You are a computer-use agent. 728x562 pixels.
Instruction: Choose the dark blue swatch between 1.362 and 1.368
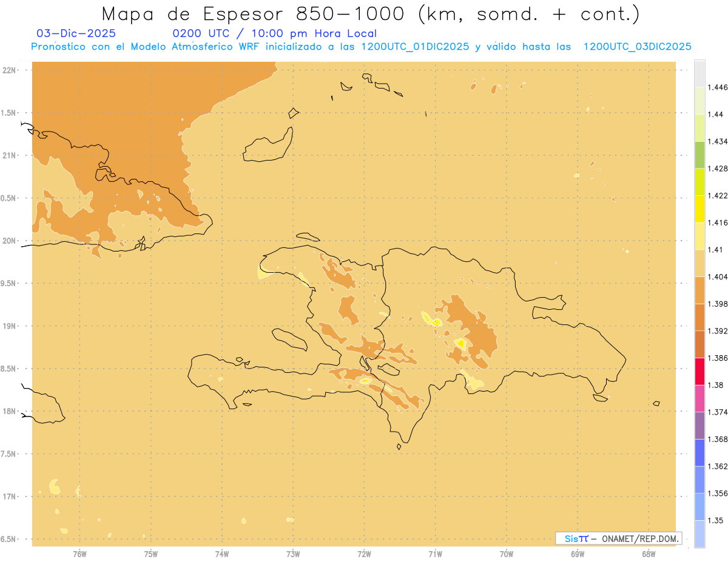pos(699,452)
